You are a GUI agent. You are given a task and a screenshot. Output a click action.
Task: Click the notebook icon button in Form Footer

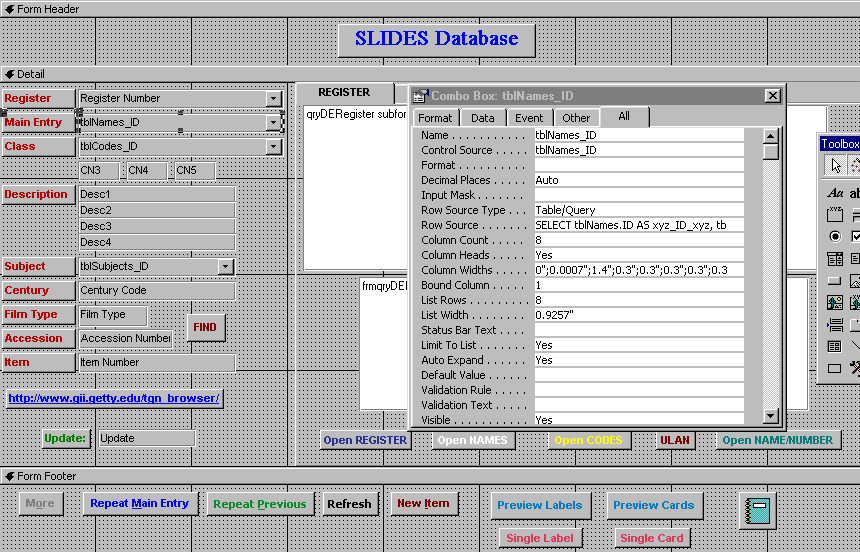[758, 511]
